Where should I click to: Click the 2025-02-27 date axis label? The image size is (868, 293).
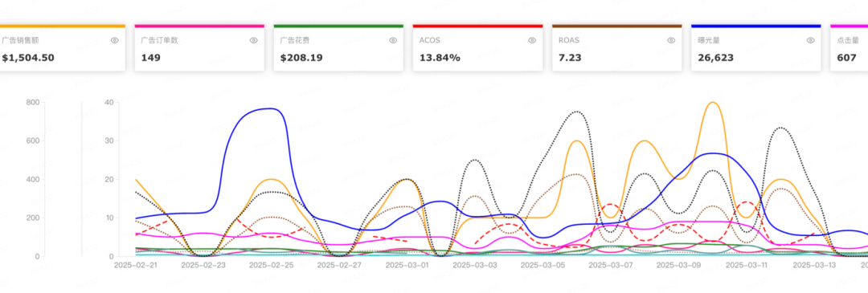[x=339, y=266]
